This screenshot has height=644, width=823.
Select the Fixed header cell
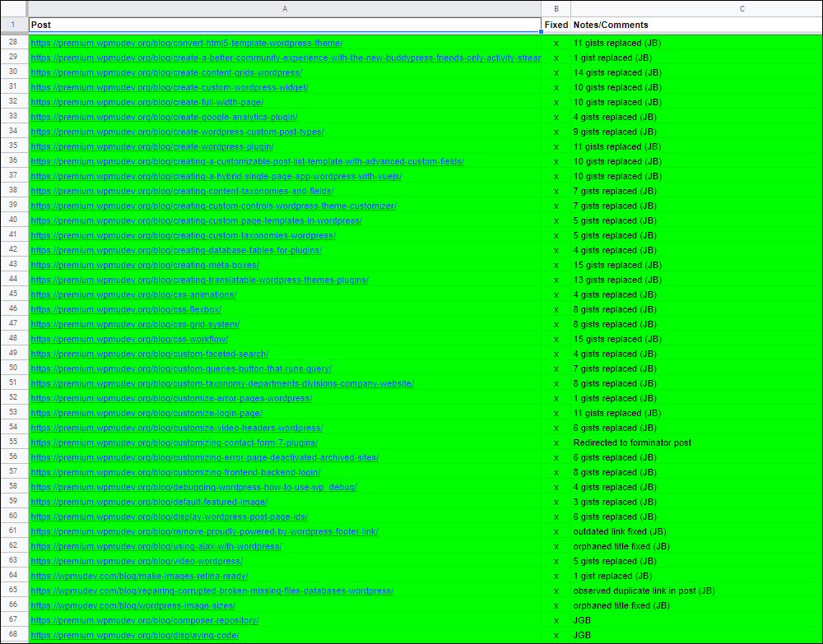click(556, 25)
